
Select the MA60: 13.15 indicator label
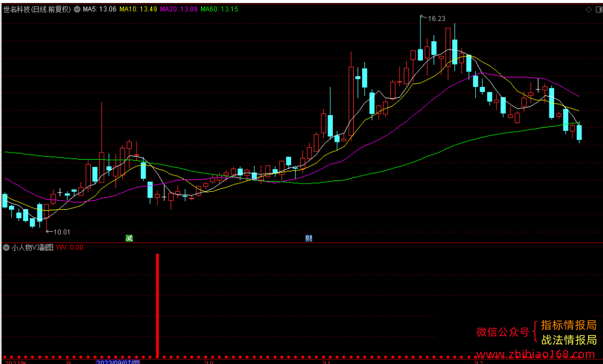click(x=219, y=9)
